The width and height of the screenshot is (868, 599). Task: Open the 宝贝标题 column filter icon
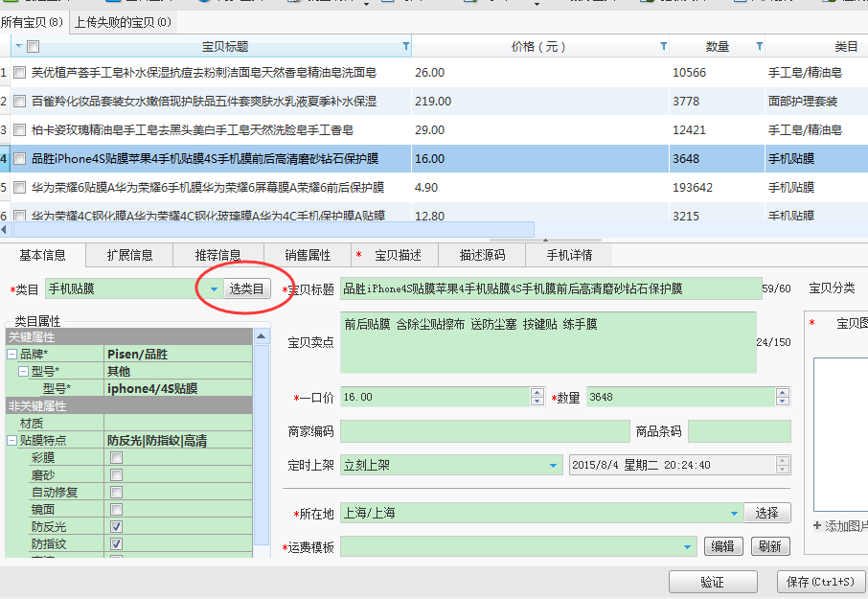pos(406,46)
